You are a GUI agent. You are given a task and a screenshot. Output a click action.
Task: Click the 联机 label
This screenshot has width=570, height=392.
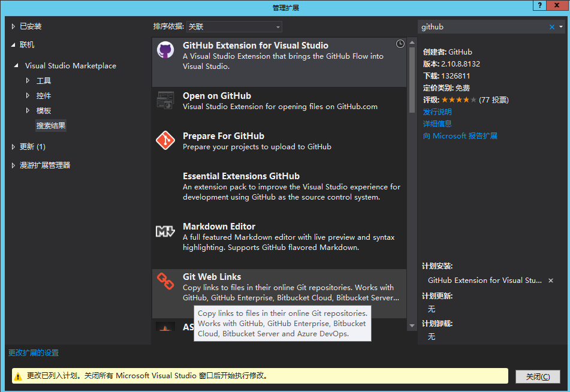coord(27,45)
